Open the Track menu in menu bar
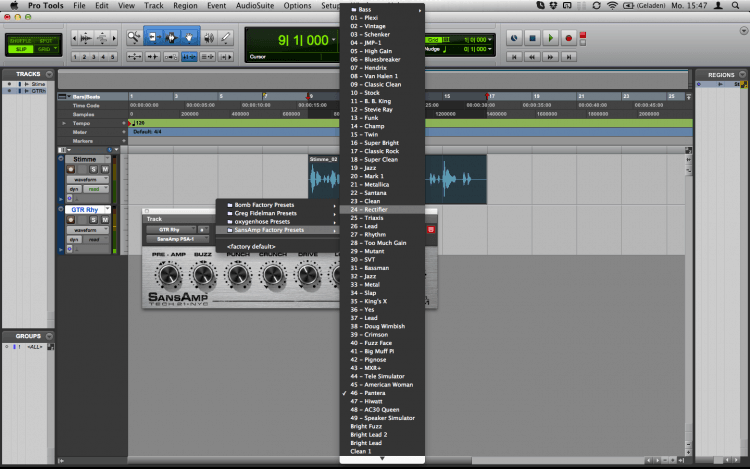750x469 pixels. click(154, 6)
